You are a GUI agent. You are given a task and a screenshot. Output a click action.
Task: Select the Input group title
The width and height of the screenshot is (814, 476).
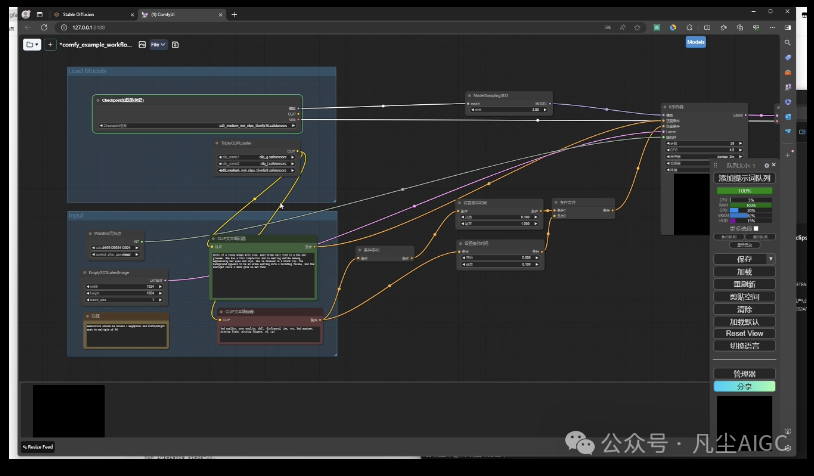point(76,215)
